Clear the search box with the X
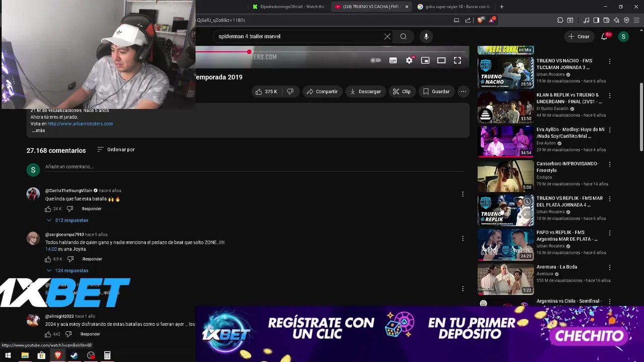The image size is (644, 362). 387,36
